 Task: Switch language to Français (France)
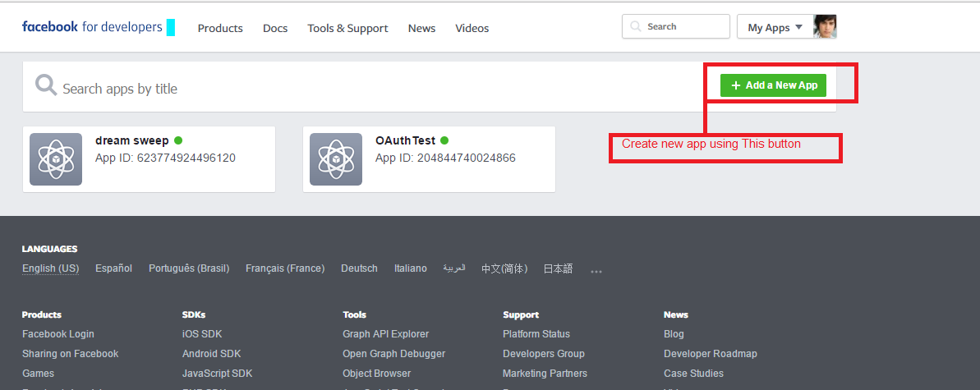(x=285, y=268)
